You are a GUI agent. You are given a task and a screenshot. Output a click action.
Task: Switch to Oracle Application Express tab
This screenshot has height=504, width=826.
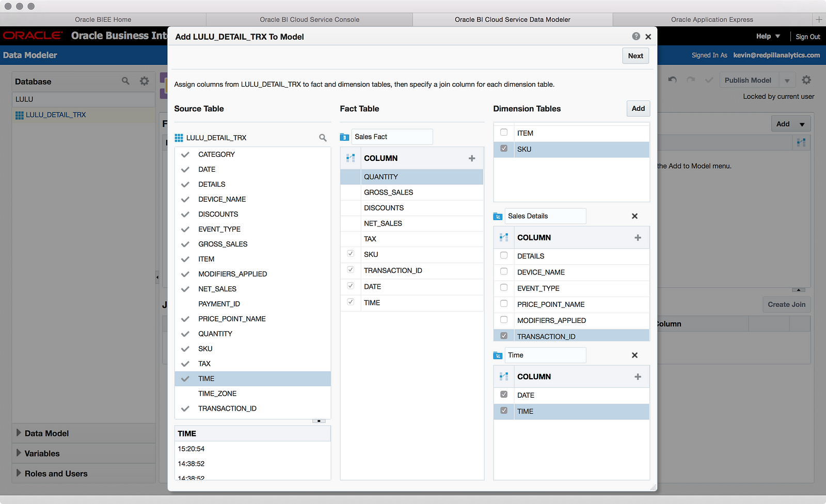(712, 20)
